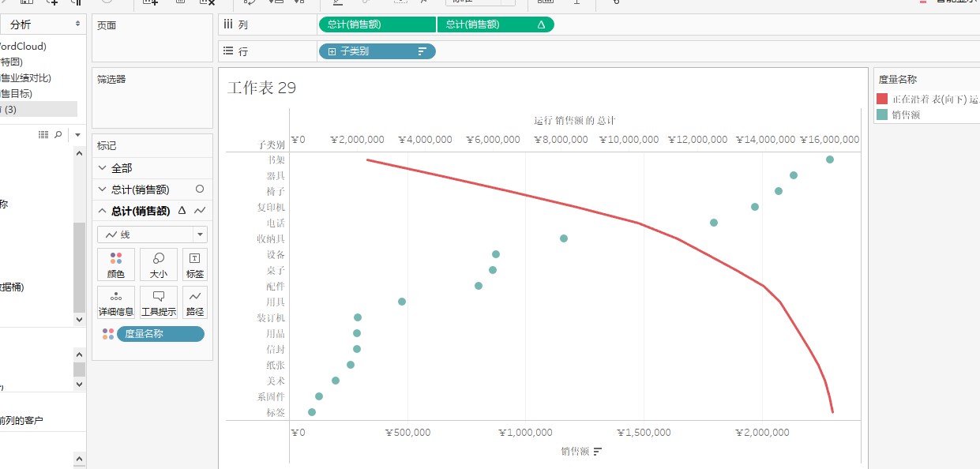Click the 筛选器 shelf area
The height and width of the screenshot is (469, 980).
152,99
